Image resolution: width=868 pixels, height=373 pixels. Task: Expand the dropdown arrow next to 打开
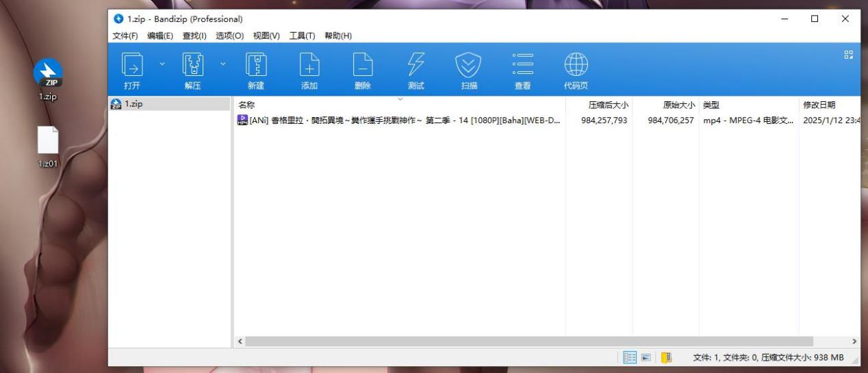coord(162,64)
